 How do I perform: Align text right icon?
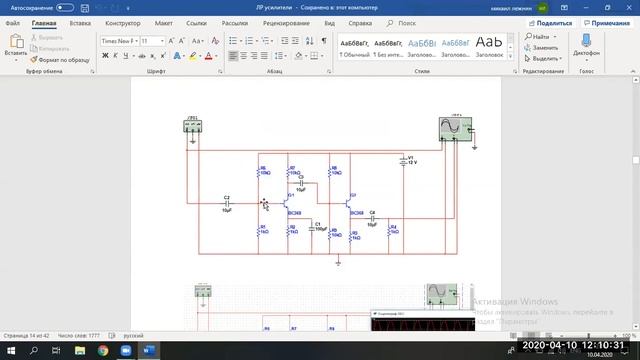254,56
